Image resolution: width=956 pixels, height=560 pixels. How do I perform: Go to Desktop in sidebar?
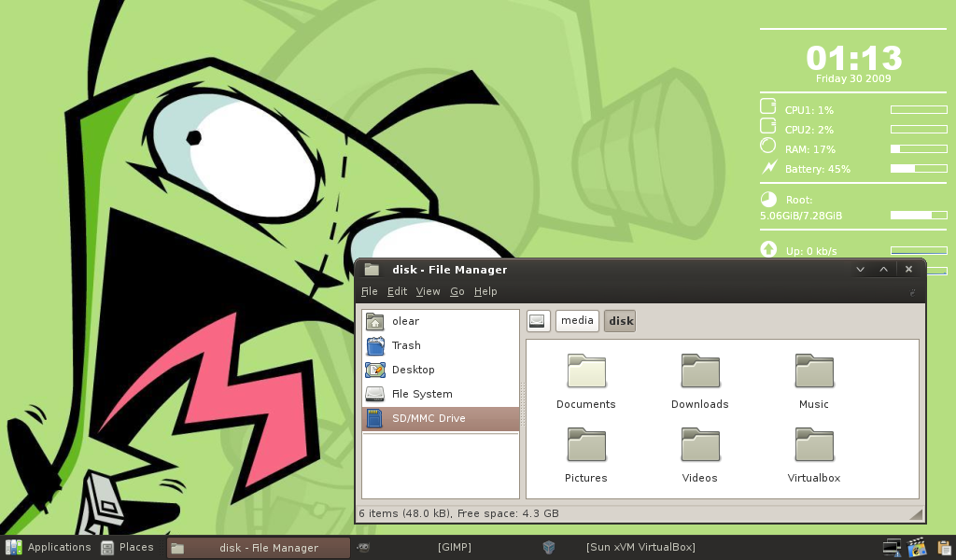pyautogui.click(x=441, y=370)
